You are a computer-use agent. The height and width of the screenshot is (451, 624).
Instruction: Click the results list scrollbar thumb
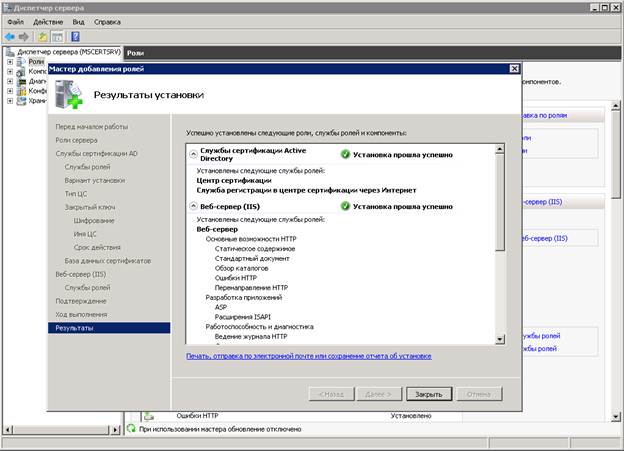499,203
